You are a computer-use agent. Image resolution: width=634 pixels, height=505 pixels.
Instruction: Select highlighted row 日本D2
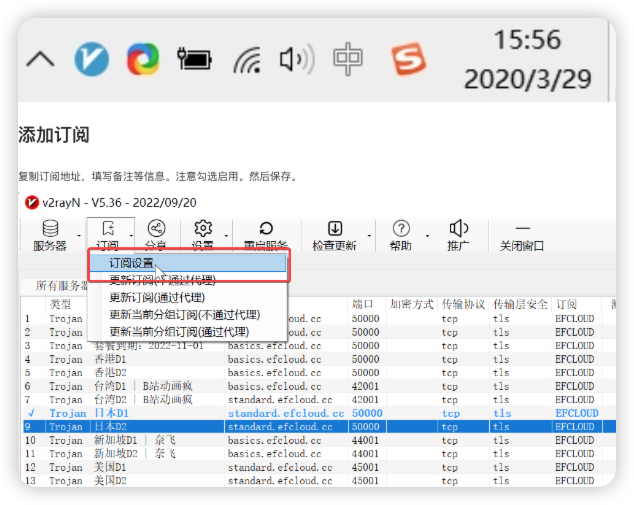(319, 427)
